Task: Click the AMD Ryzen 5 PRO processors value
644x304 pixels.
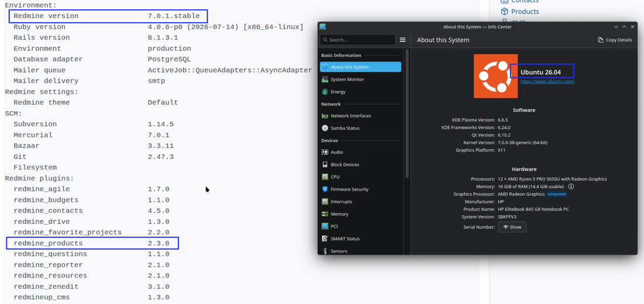Action: coord(553,179)
